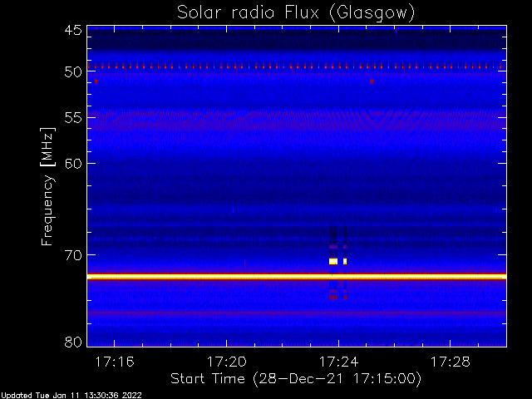Click the 50 frequency tick label
Image resolution: width=532 pixels, height=399 pixels.
73,72
